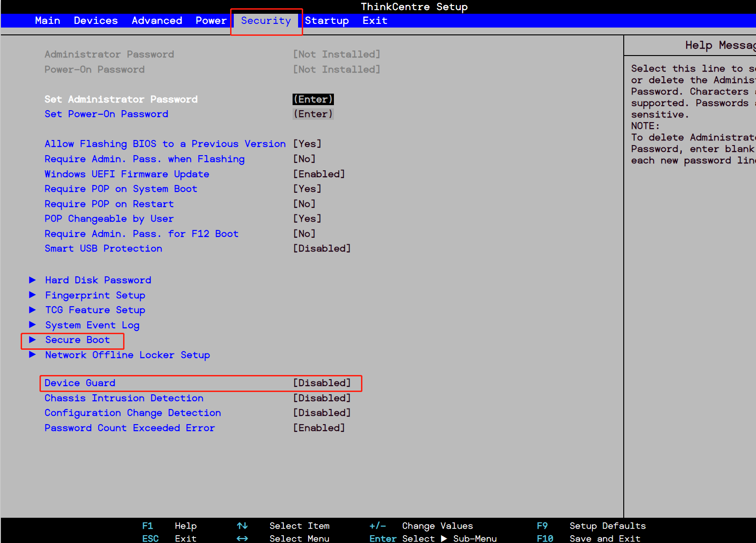
Task: Select Require Admin. Pass. for F12 Boot
Action: 141,234
